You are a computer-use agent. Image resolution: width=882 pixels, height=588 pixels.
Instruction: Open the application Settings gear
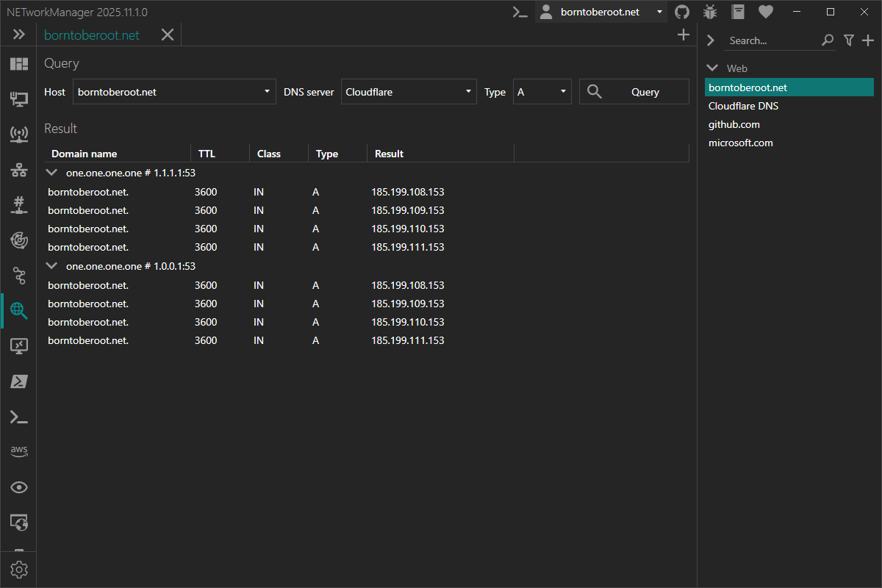coord(19,569)
